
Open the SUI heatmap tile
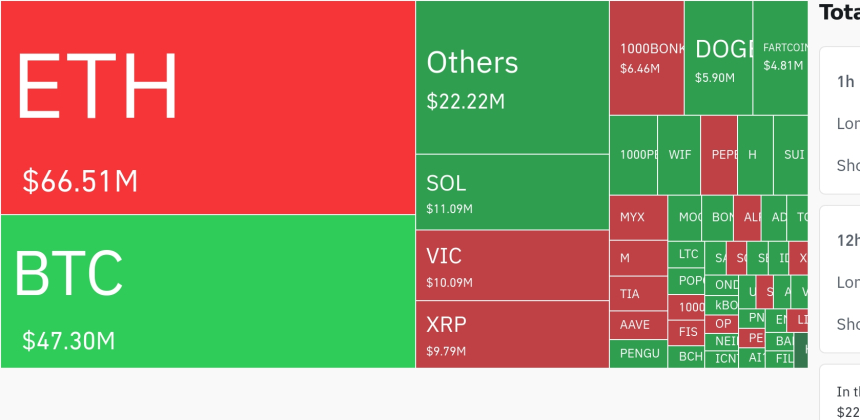(791, 155)
